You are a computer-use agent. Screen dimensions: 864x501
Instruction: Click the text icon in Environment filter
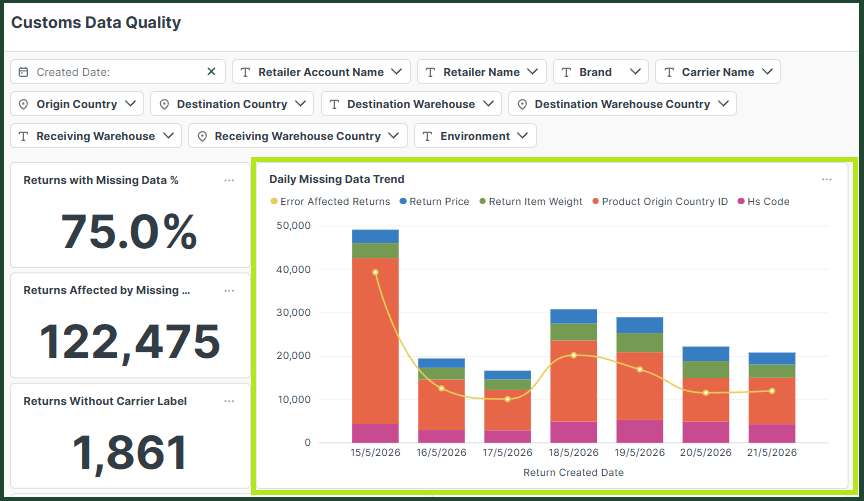pos(428,136)
